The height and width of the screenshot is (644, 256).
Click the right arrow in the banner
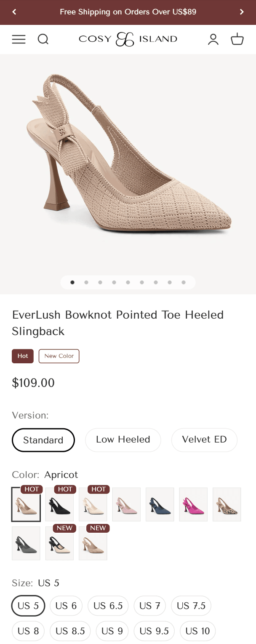tap(242, 12)
